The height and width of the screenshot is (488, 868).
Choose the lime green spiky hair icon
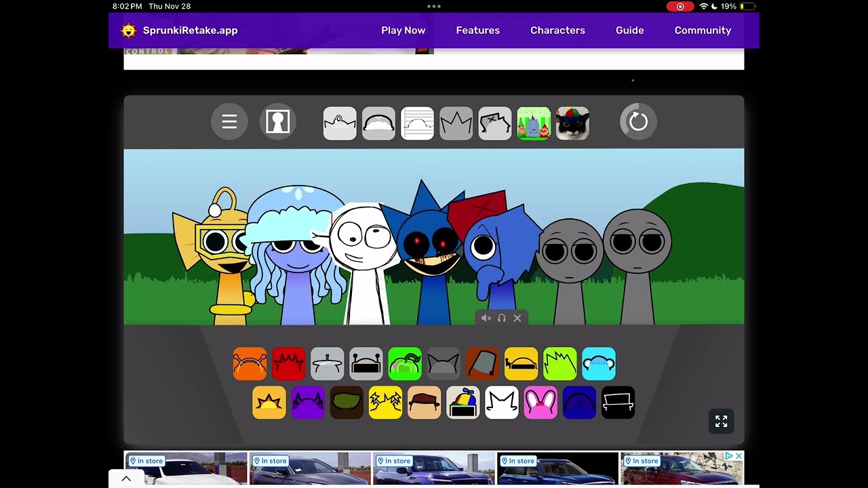pos(560,364)
